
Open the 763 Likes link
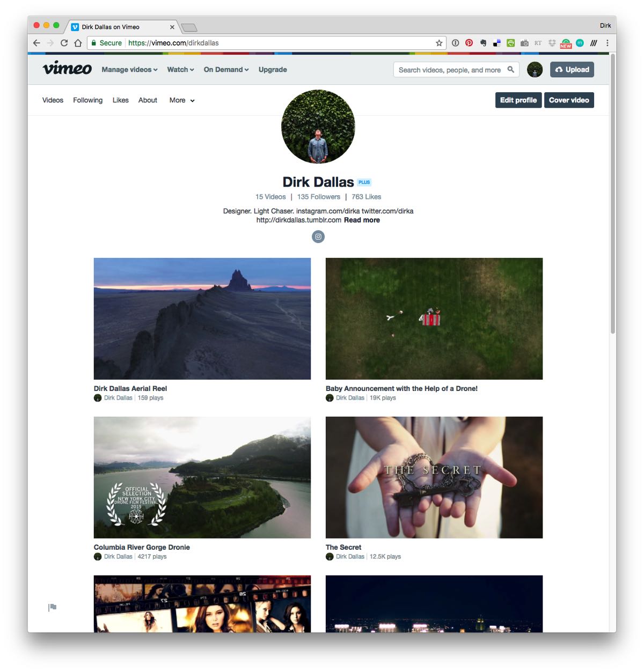coord(367,197)
